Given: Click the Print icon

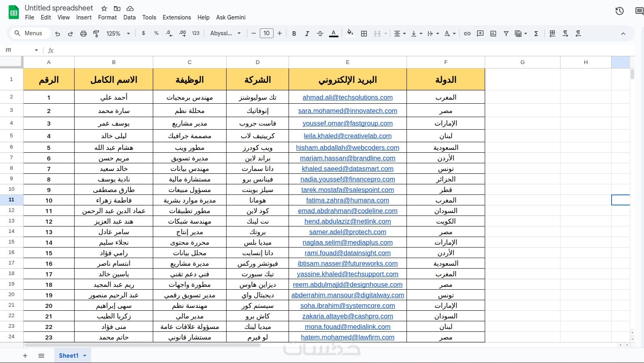Looking at the screenshot, I should 83,34.
